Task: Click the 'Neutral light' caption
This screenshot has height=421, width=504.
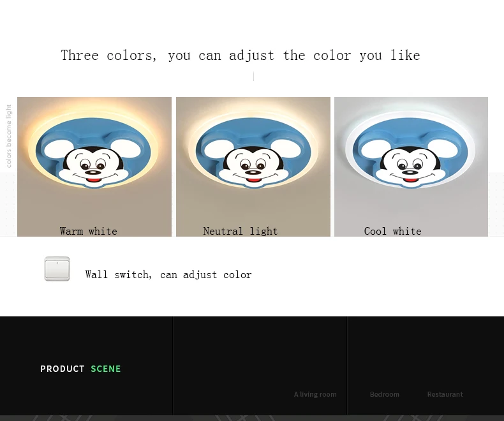Action: pyautogui.click(x=240, y=231)
